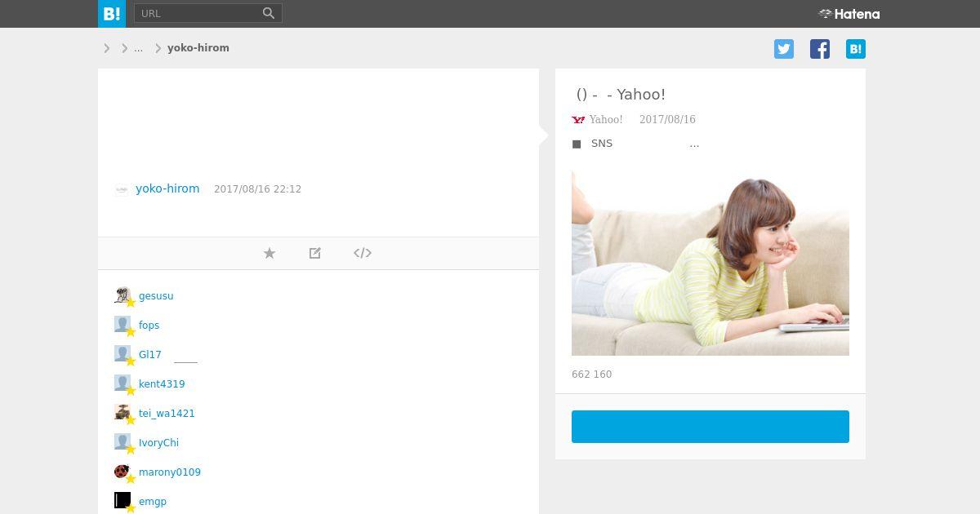980x514 pixels.
Task: Open kent4319 user profile
Action: point(162,384)
